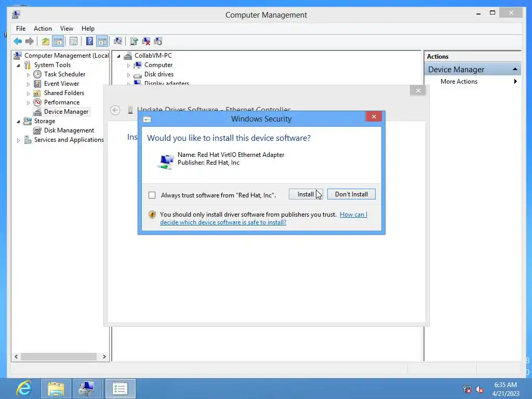Expand the Disk drives category
Viewport: 532px width, 399px height.
[128, 75]
